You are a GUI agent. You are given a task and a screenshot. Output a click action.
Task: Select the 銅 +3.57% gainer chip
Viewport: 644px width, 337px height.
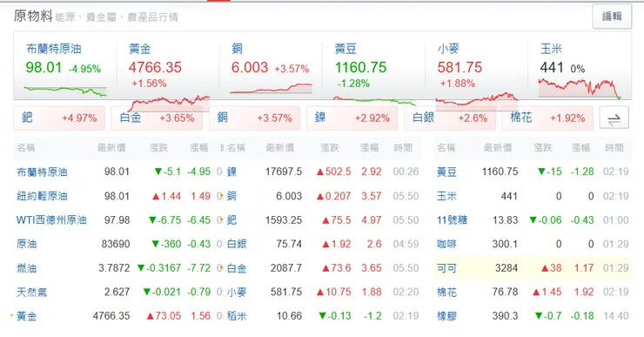[x=254, y=118]
